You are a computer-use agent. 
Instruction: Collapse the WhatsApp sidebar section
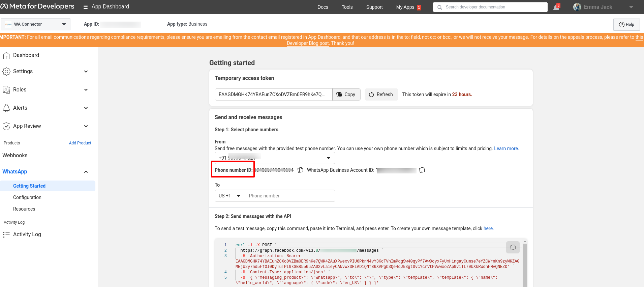(86, 172)
